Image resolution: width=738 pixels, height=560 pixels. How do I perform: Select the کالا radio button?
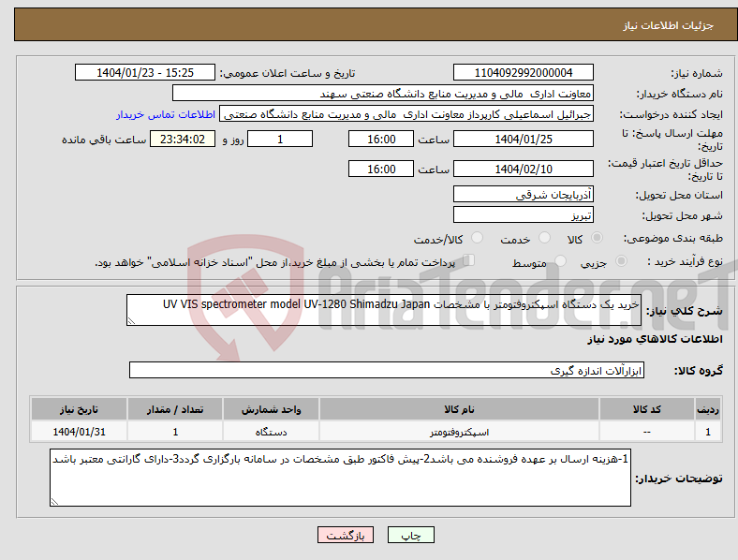point(597,238)
